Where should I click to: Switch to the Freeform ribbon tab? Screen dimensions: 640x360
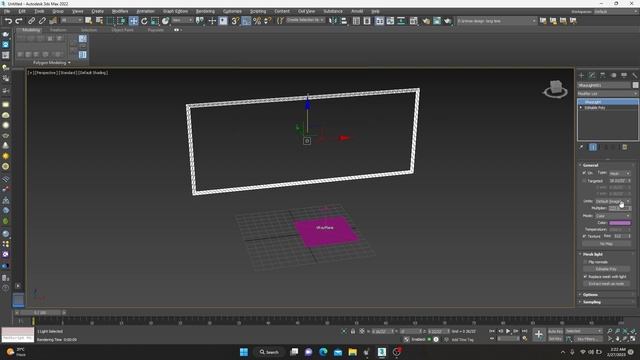pos(58,30)
